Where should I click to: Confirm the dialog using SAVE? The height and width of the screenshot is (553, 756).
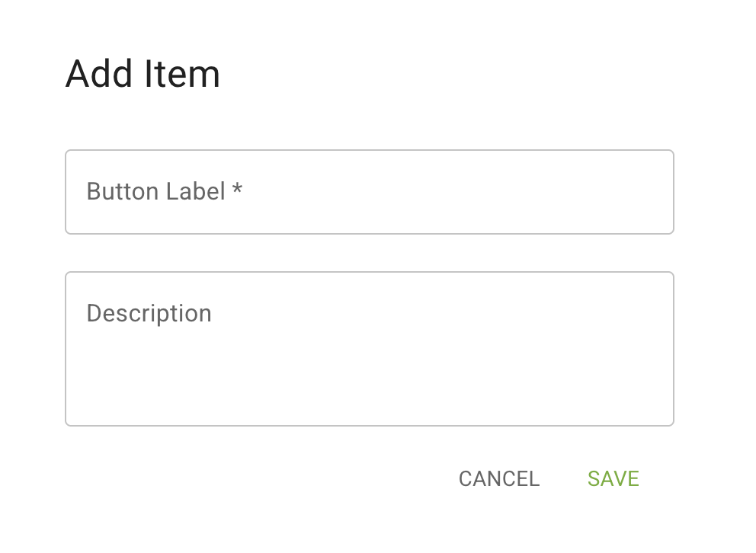[613, 479]
